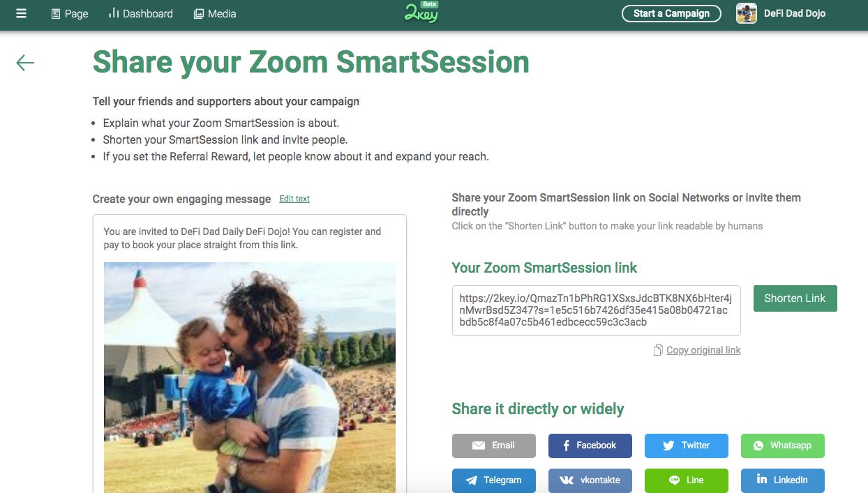Click the Edit text link
This screenshot has height=493, width=868.
[x=294, y=199]
